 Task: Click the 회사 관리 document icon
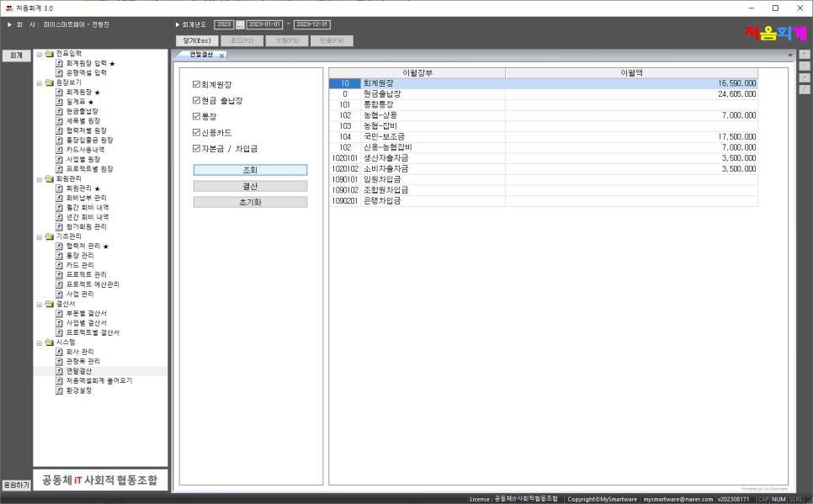[59, 352]
